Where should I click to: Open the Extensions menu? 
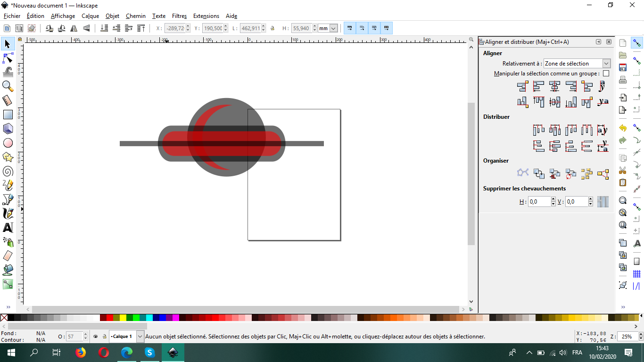[x=206, y=16]
